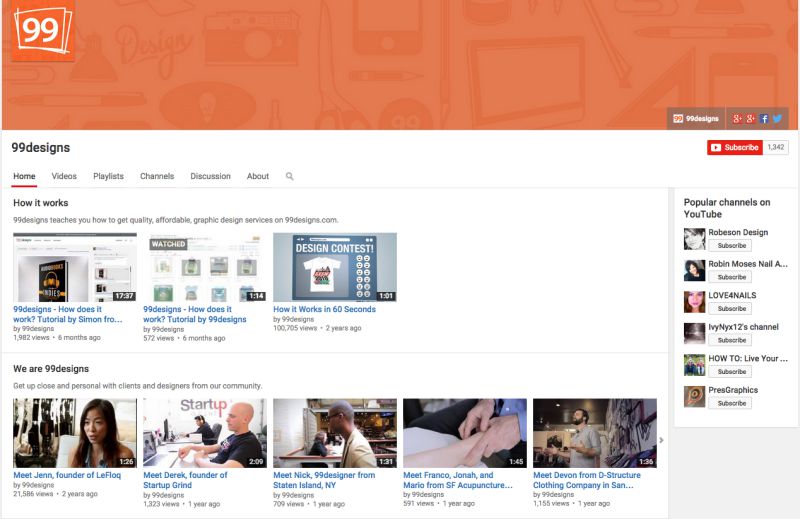Open 'Tutorial by Simon fro...' video title
Image resolution: width=800 pixels, height=519 pixels.
tap(68, 314)
